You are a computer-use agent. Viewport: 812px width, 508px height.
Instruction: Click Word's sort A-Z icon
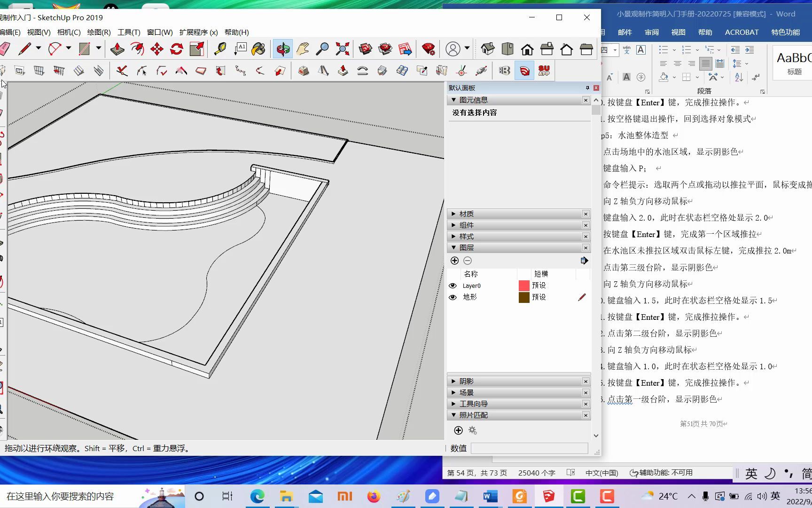click(739, 77)
